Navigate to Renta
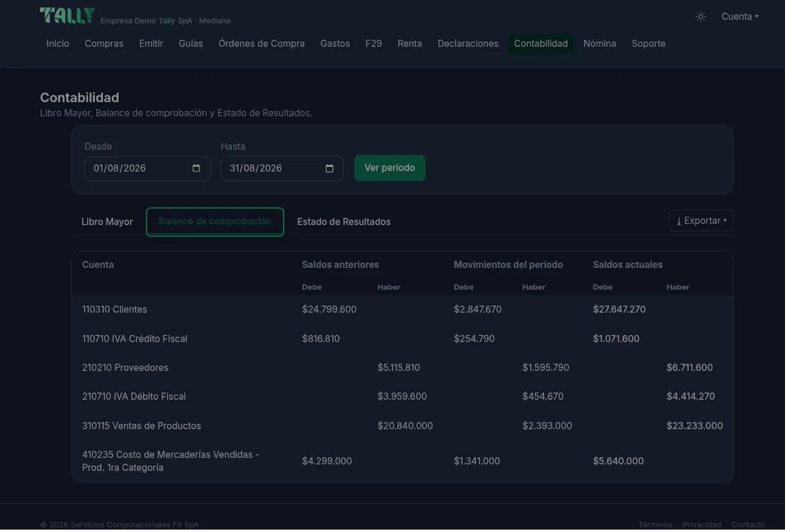Viewport: 785px width, 532px height. pos(410,44)
